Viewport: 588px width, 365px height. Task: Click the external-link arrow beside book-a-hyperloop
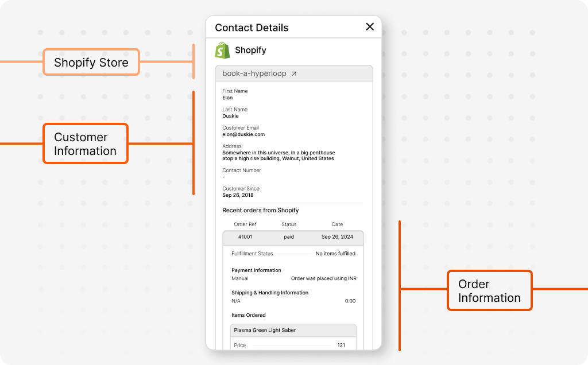coord(293,73)
